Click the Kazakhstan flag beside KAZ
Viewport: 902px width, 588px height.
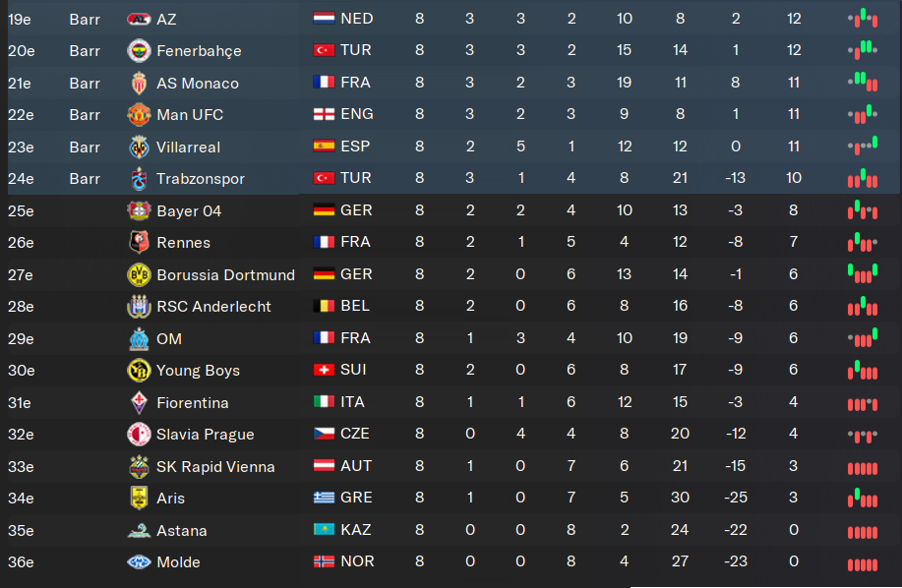click(324, 530)
